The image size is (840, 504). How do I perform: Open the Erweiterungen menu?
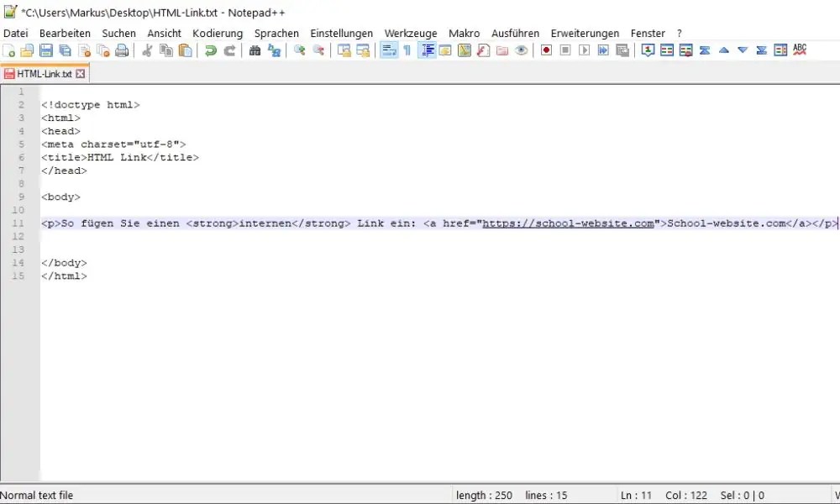coord(585,34)
